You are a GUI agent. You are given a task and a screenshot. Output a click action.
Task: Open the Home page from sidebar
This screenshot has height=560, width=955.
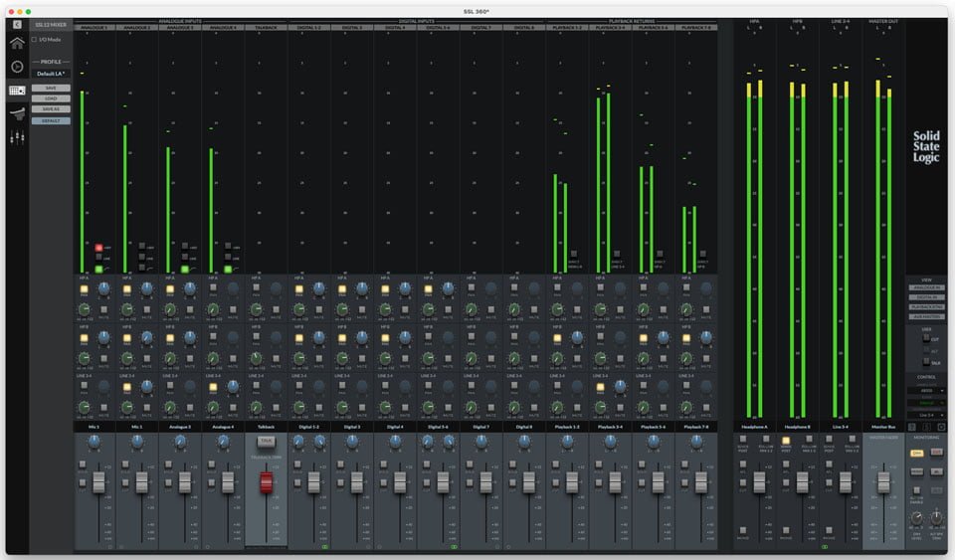point(17,43)
